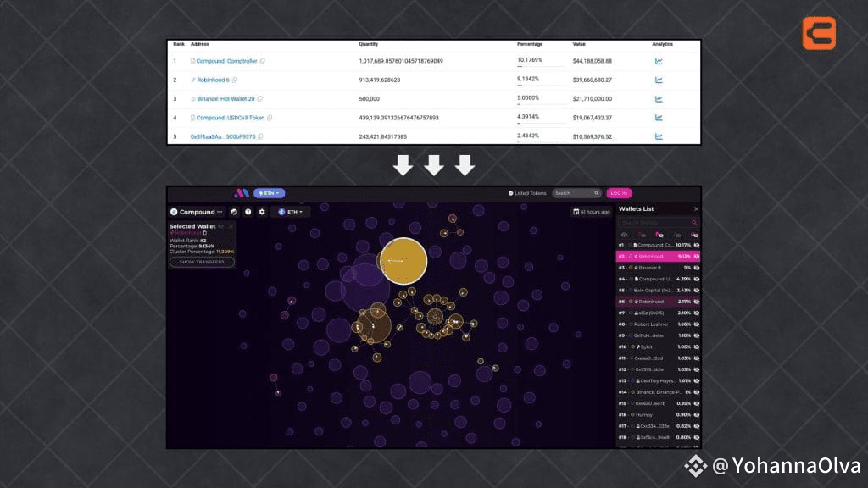Toggle visibility of #1 Compound wallet
This screenshot has height=488, width=868.
pos(697,245)
